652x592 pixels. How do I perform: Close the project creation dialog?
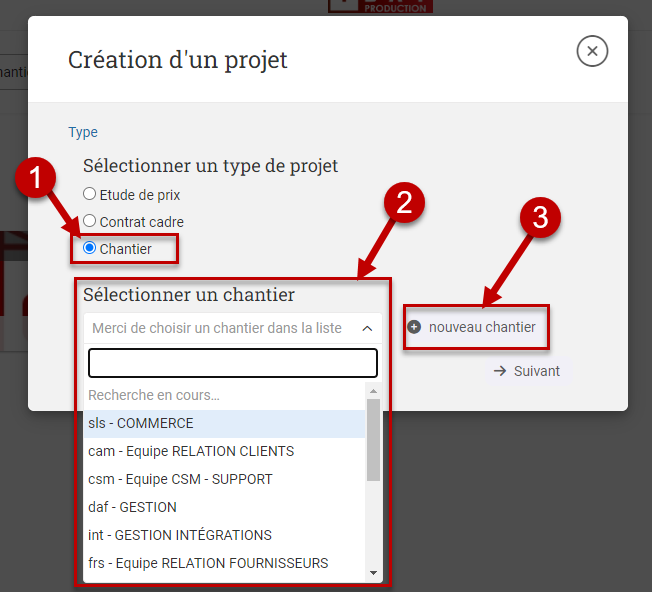coord(592,51)
